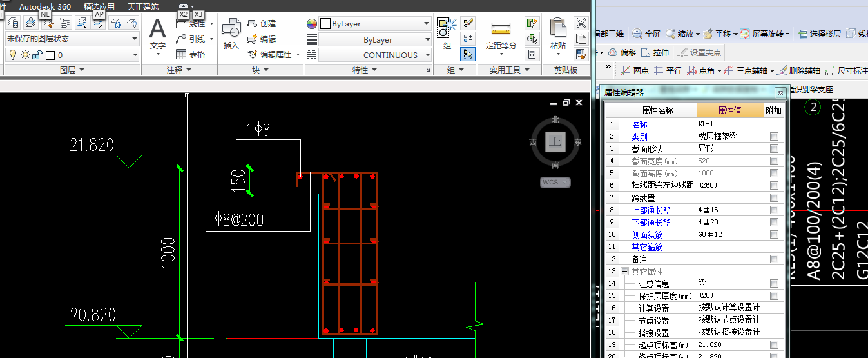
Task: Open the CONTINUOUS linetype dropdown
Action: coord(375,55)
